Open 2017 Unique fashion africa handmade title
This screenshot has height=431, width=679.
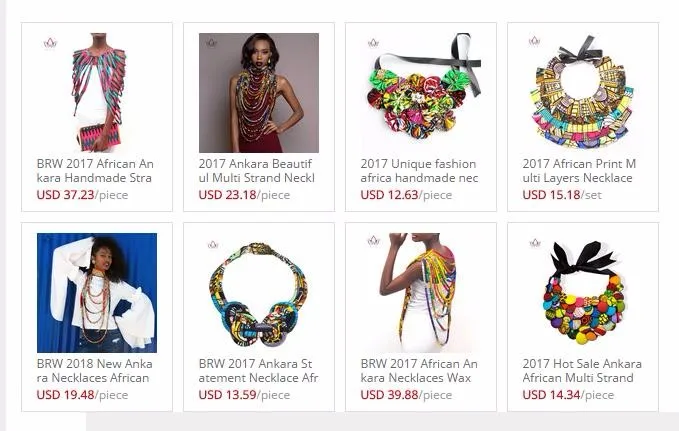click(419, 171)
